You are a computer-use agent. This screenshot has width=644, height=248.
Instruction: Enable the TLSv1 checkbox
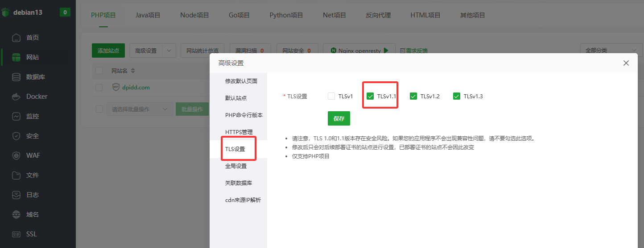(331, 96)
